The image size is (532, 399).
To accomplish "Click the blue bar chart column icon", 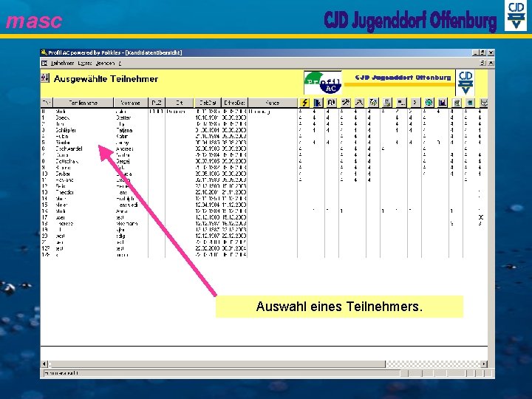I will [x=443, y=103].
